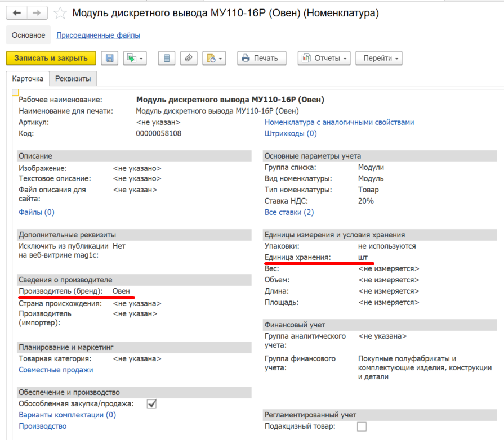This screenshot has height=440, width=504.
Task: Open Варианты комплектации (0) link
Action: click(x=67, y=415)
